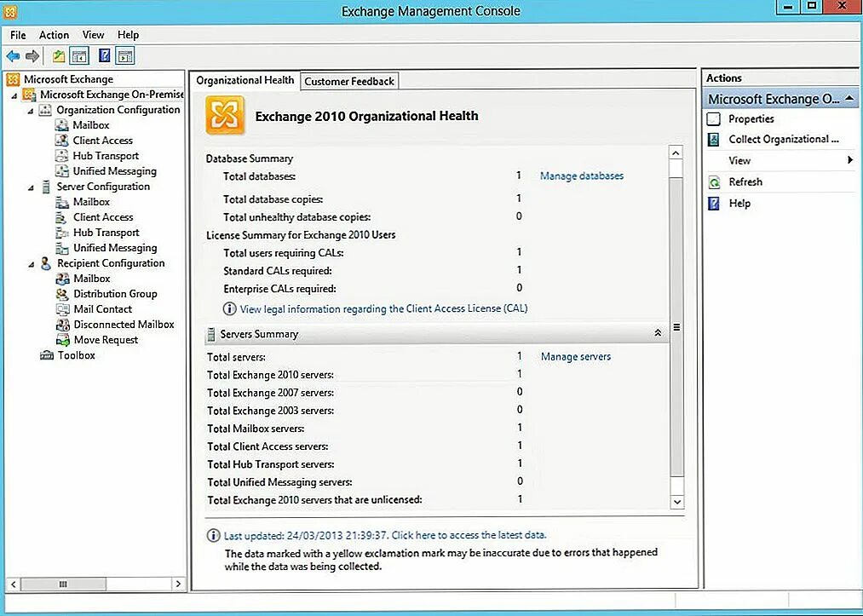Screen dimensions: 863x616
Task: Click the Organization Configuration Client Access icon
Action: (x=62, y=141)
